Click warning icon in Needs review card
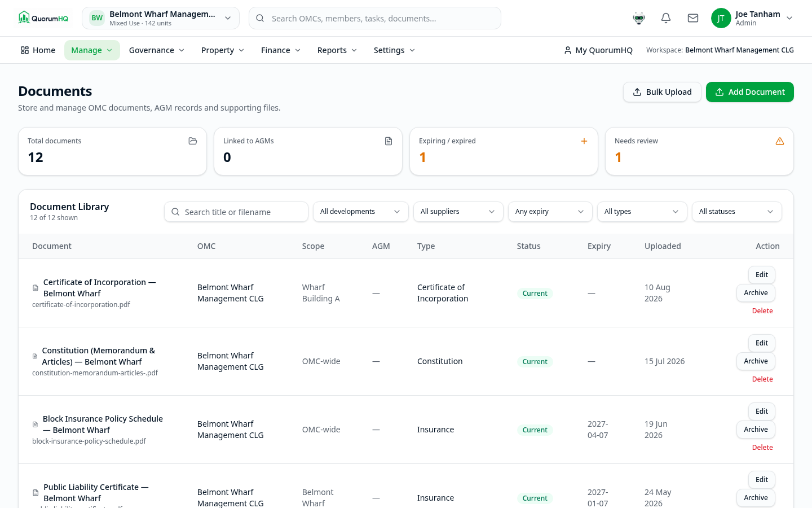 tap(780, 141)
